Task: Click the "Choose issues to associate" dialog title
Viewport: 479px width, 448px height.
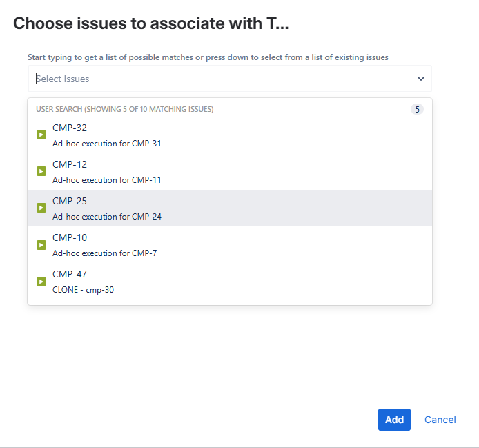Action: pos(151,23)
